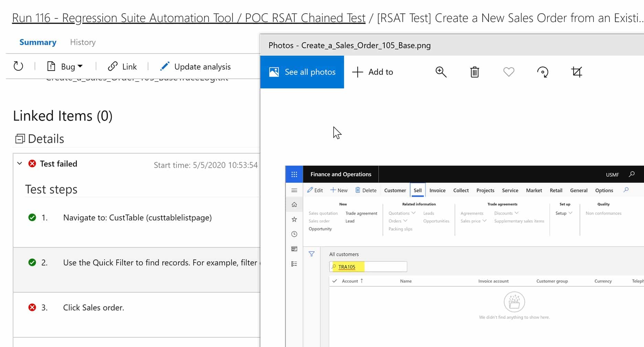Click red failed icon of step 3
Viewport: 644px width, 347px height.
[x=32, y=307]
